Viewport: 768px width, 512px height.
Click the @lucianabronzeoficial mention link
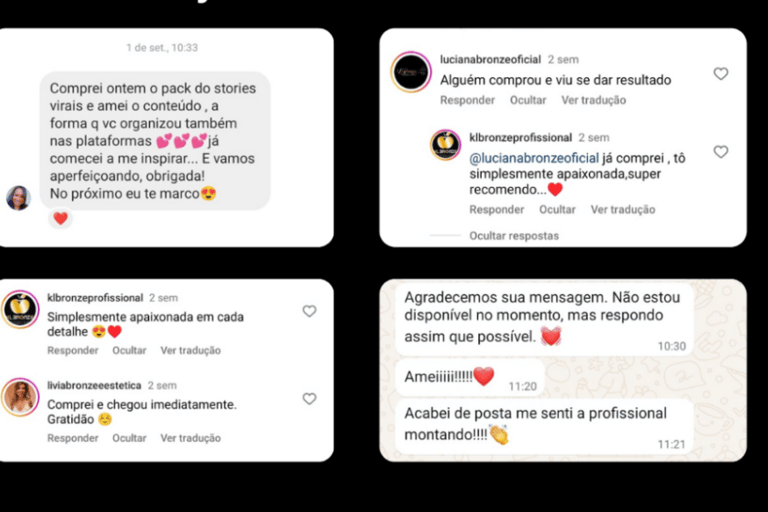[x=534, y=158]
